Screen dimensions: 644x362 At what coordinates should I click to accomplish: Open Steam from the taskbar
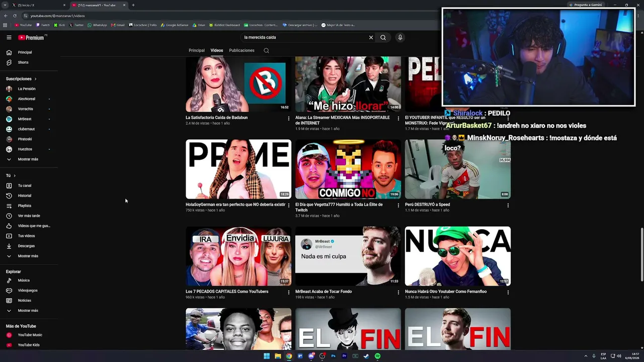[366, 356]
